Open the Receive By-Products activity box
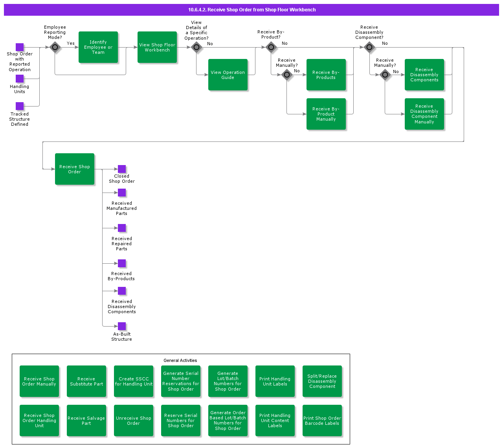Screen dimensions: 503x448 (x=326, y=75)
